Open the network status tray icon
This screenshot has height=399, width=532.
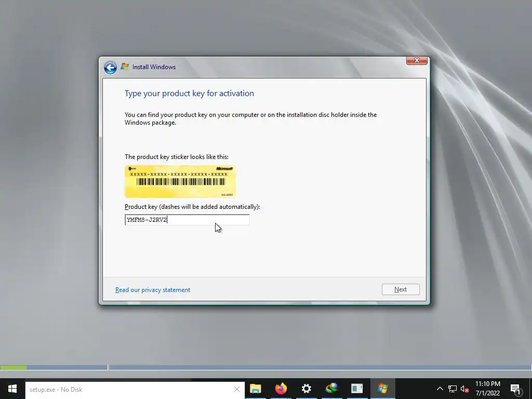(x=453, y=389)
